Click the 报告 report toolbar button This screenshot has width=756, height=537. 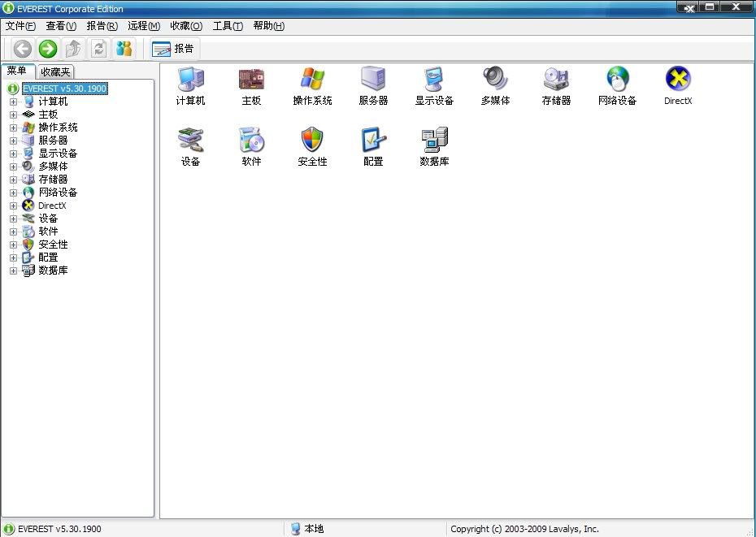pos(173,49)
